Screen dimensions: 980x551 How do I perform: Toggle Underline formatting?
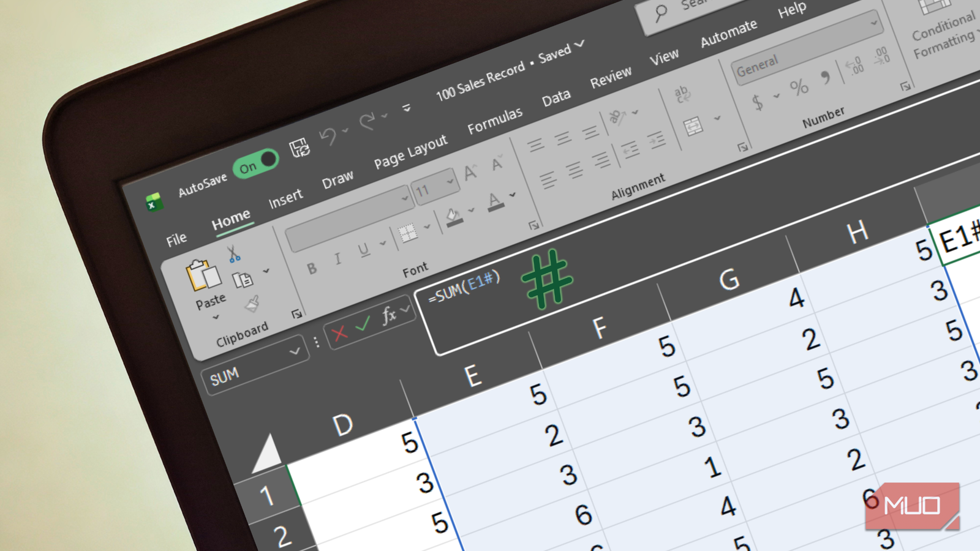tap(364, 249)
